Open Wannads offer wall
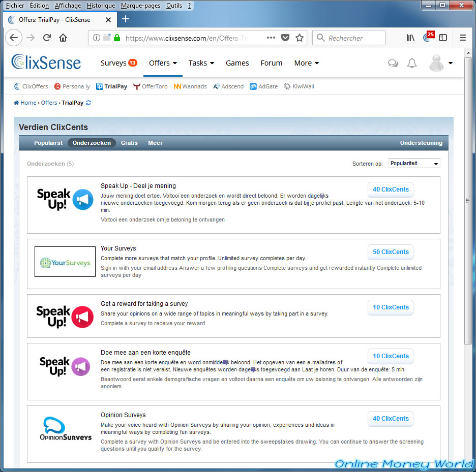 [190, 86]
